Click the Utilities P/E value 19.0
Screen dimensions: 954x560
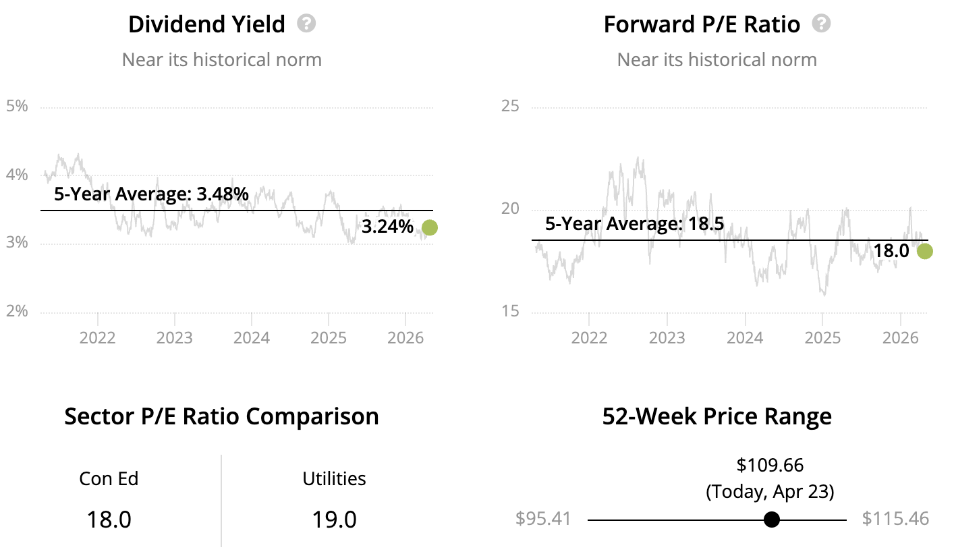[334, 520]
